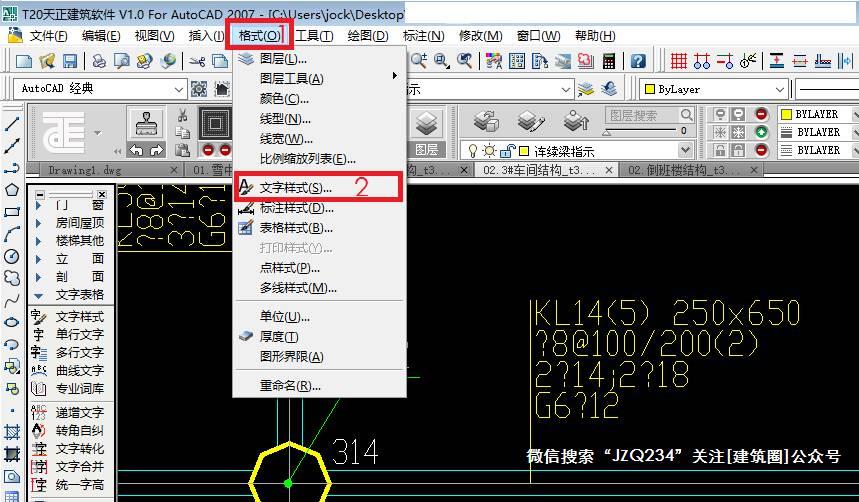
Task: Click the green circle thaw-all button
Action: click(x=761, y=132)
